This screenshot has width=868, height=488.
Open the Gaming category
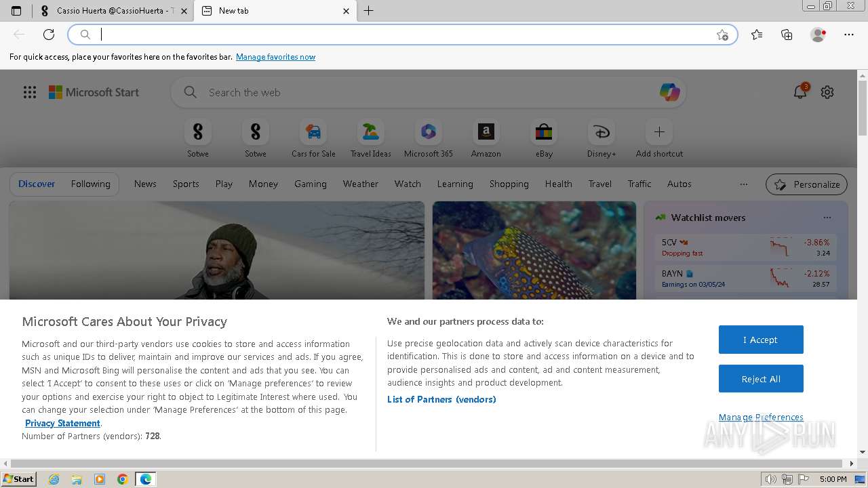tap(311, 184)
